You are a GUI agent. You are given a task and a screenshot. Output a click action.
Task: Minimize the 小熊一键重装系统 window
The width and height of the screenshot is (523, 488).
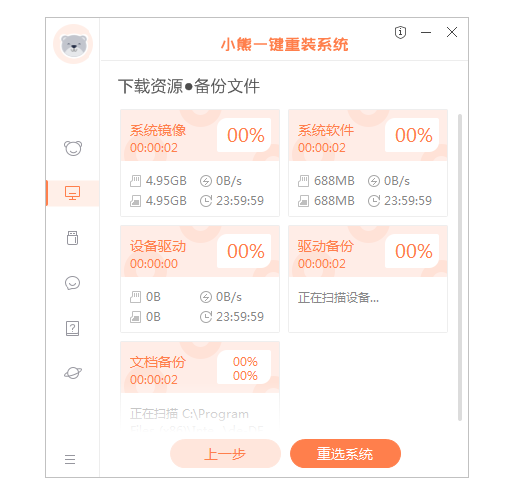[426, 32]
